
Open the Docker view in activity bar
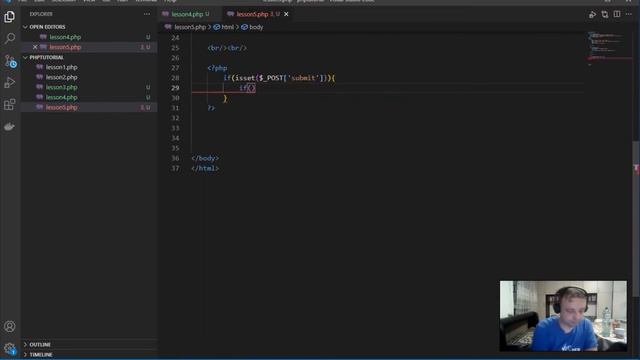click(x=9, y=127)
